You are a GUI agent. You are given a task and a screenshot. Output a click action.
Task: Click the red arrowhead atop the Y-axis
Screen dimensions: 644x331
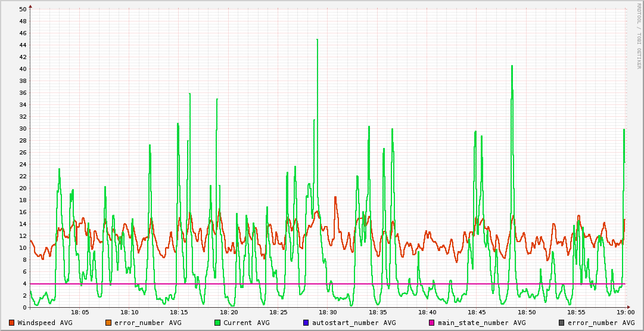pyautogui.click(x=30, y=6)
